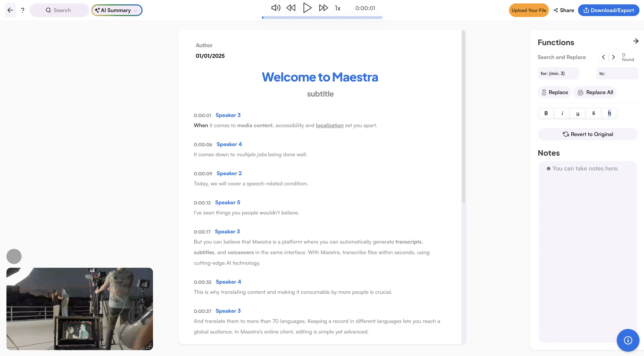Toggle highlight formatting button
The width and height of the screenshot is (644, 356).
pos(609,113)
